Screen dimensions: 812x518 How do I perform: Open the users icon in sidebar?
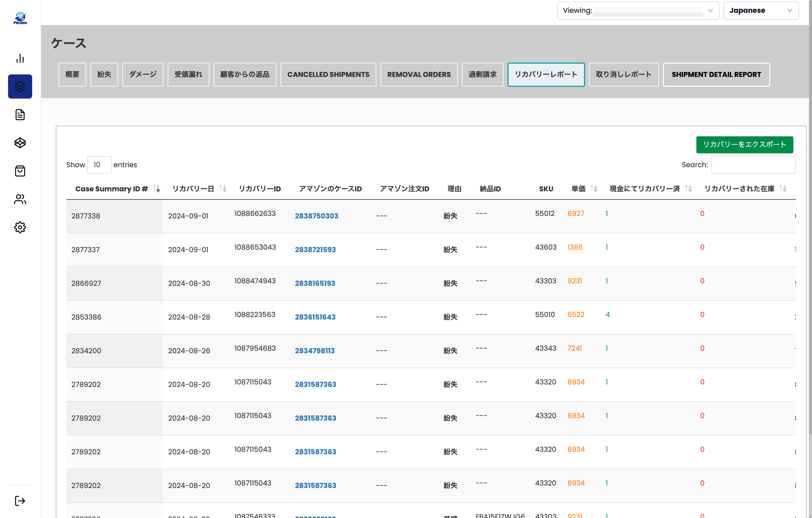tap(20, 199)
